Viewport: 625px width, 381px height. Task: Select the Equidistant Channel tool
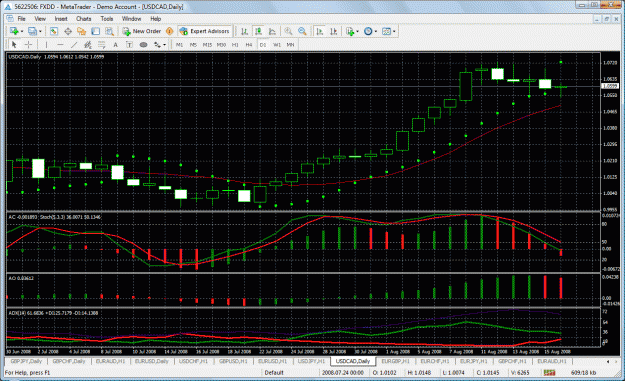point(88,45)
